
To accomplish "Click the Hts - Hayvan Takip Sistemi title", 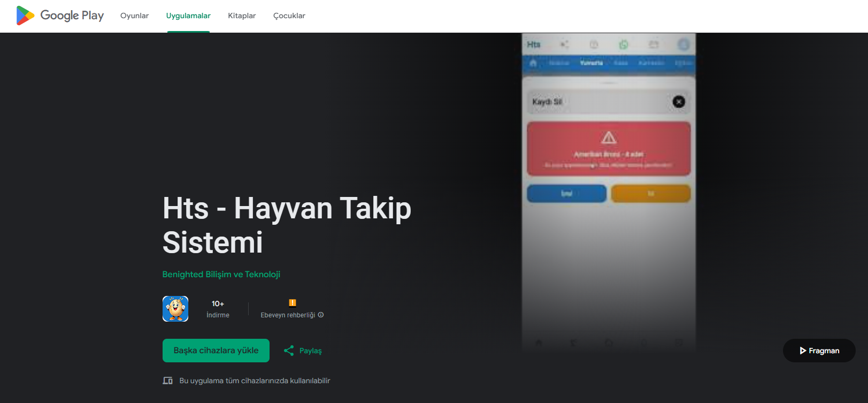I will pos(287,225).
